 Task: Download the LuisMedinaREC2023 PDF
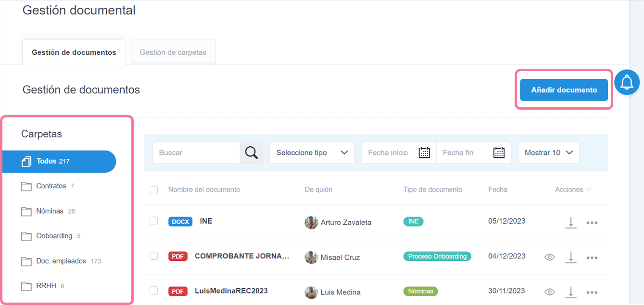pos(570,292)
